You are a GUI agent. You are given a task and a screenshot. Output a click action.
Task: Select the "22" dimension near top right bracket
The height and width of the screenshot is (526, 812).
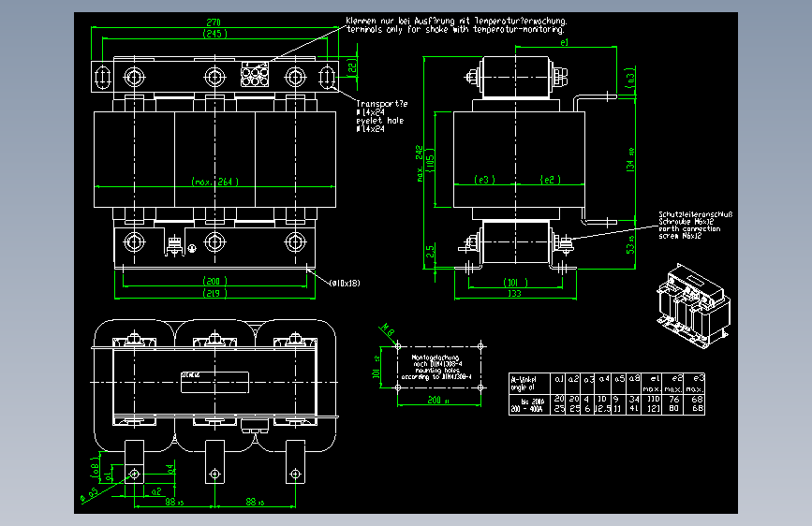pyautogui.click(x=352, y=67)
